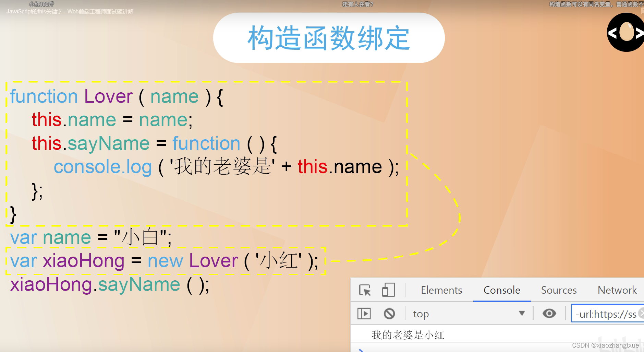Click the line var xiaoHong = new Lover
The height and width of the screenshot is (352, 644).
coord(165,261)
